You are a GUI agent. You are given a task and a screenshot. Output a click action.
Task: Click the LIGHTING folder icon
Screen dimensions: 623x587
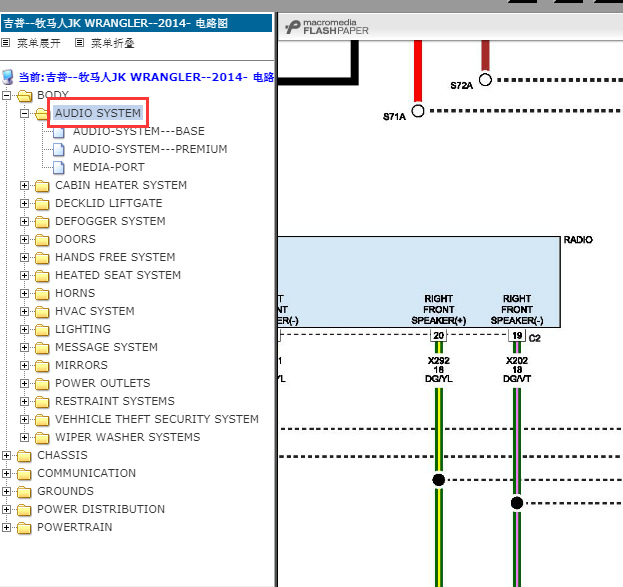click(42, 329)
